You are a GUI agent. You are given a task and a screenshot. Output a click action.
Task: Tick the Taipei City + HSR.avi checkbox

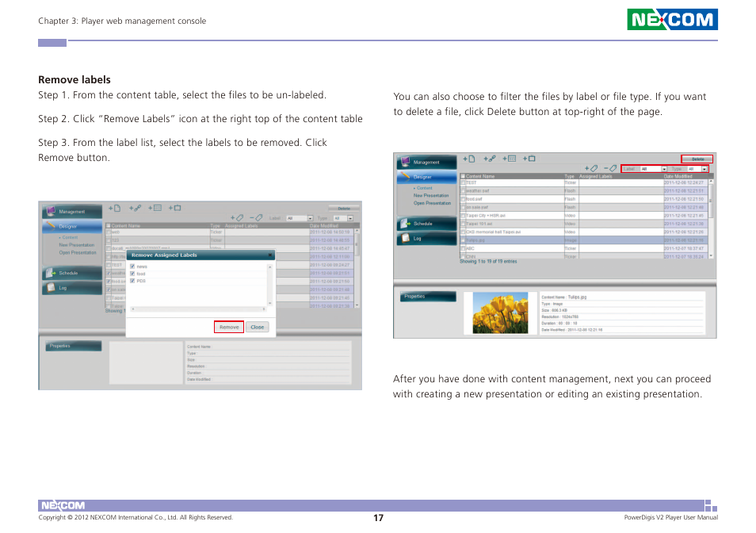[x=463, y=216]
